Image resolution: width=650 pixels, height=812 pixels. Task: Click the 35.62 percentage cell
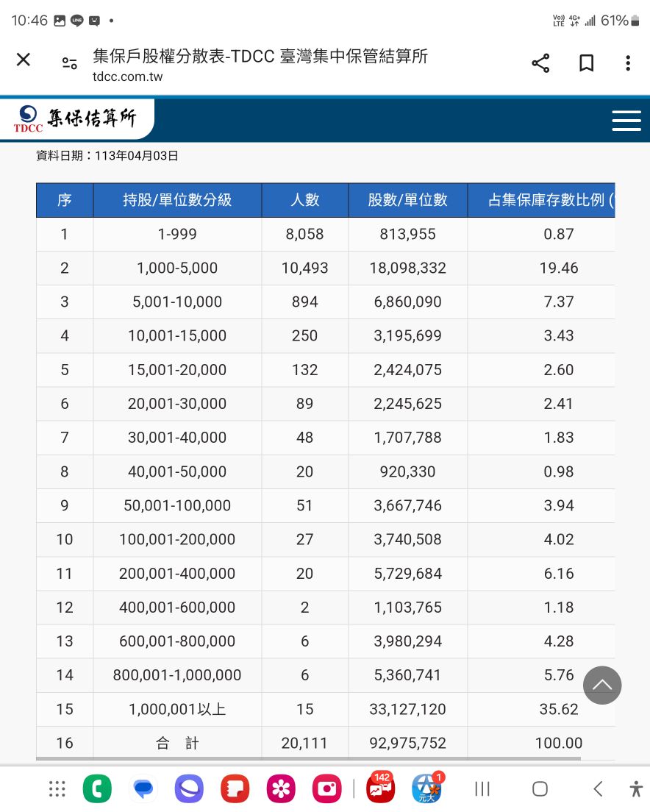coord(541,709)
